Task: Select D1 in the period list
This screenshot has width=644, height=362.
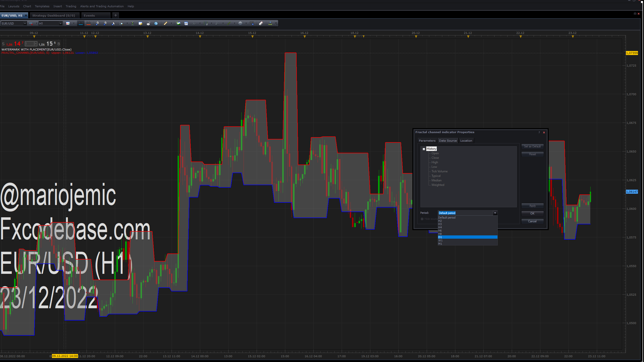Action: point(468,237)
